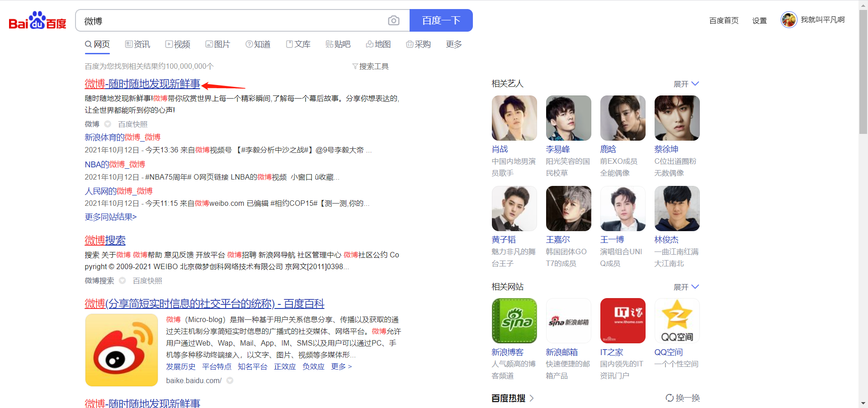Click the icon next to baike.baidu.com/
The image size is (868, 408).
click(x=230, y=380)
